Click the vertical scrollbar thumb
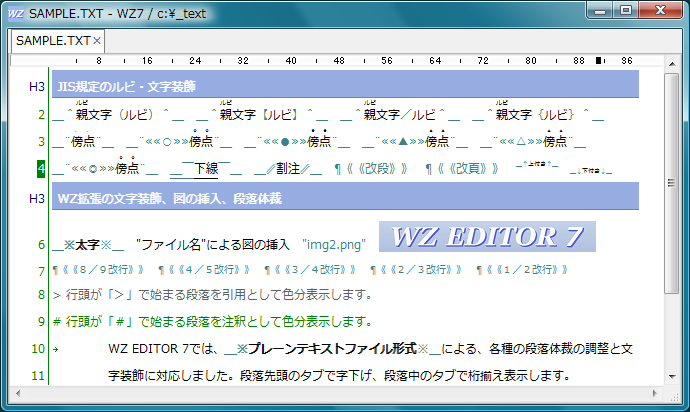This screenshot has height=412, width=690. (x=672, y=183)
